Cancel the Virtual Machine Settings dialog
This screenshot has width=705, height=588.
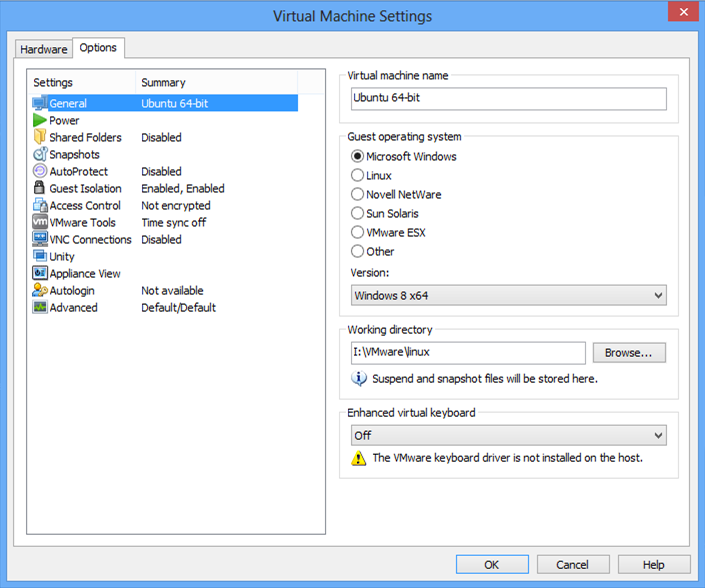(573, 565)
